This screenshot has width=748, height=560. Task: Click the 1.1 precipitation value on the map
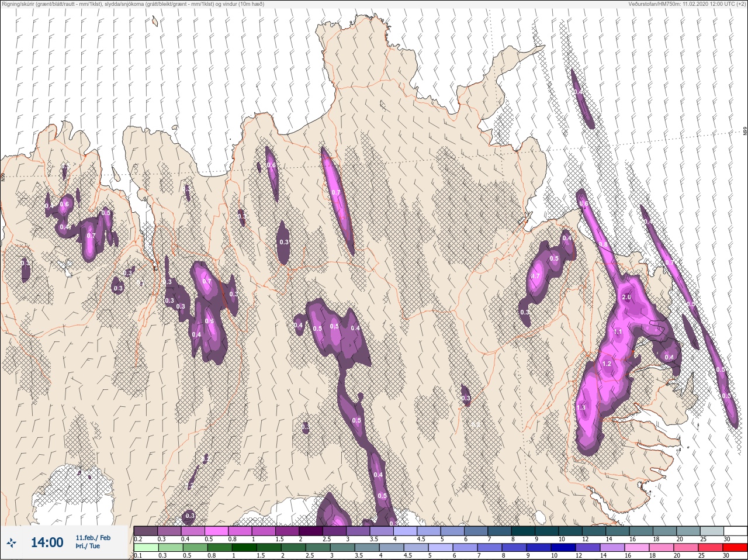click(618, 332)
